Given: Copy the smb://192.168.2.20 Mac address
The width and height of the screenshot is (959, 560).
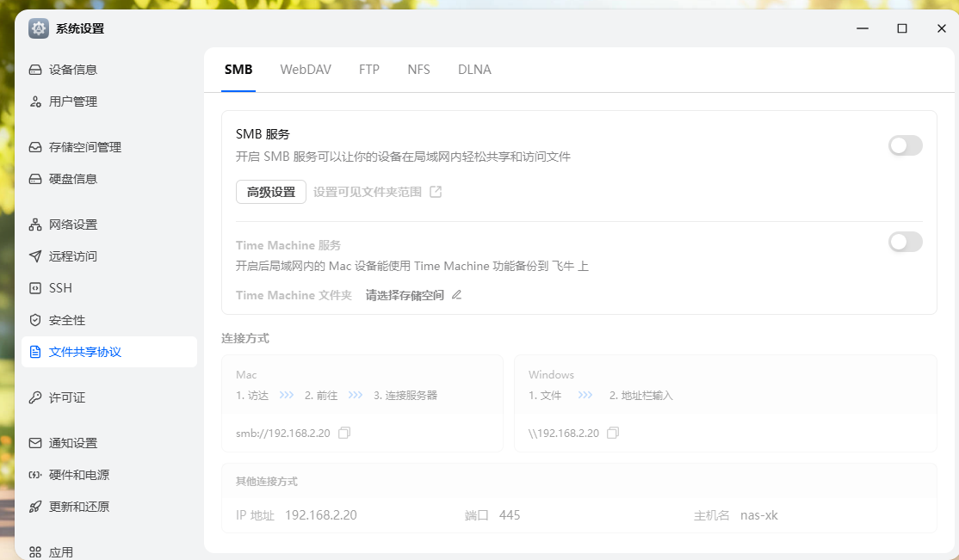Looking at the screenshot, I should pyautogui.click(x=344, y=433).
